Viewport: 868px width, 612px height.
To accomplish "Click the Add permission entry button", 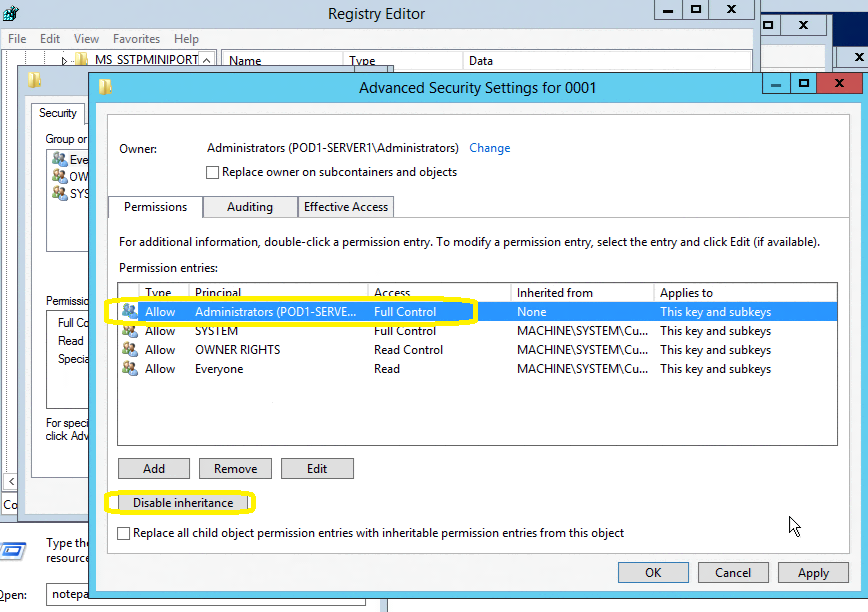I will (x=154, y=468).
